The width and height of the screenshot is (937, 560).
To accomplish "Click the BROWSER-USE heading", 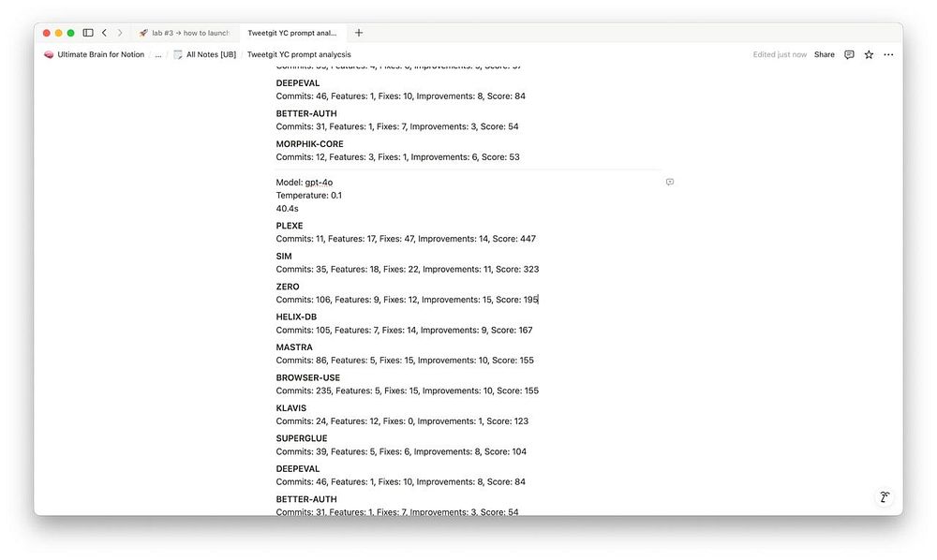I will 307,378.
